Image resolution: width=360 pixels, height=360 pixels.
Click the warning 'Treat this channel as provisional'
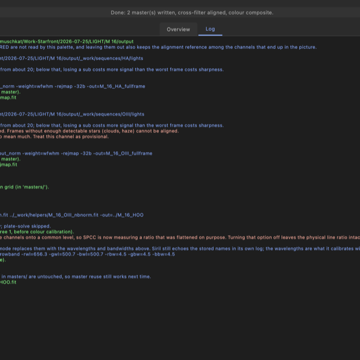[x=54, y=137]
